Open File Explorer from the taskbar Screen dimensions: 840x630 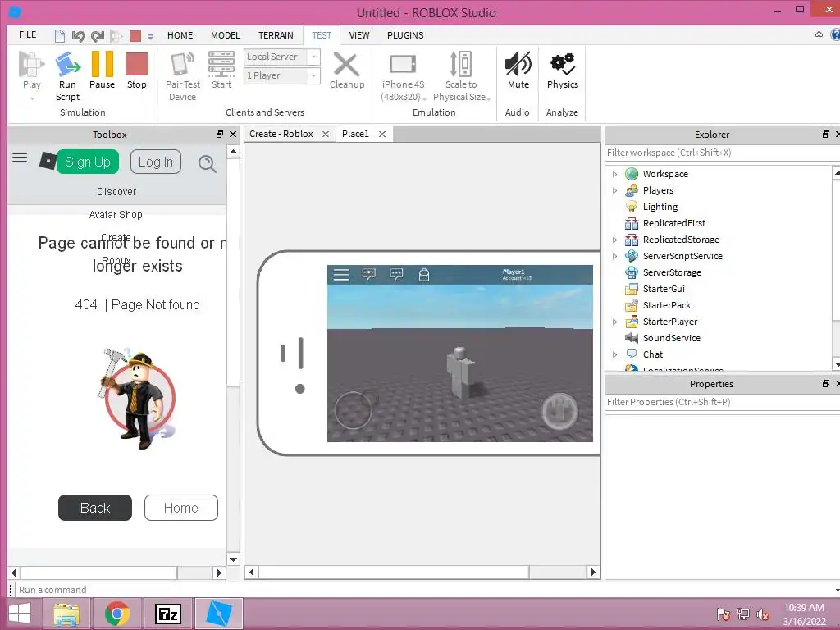67,614
